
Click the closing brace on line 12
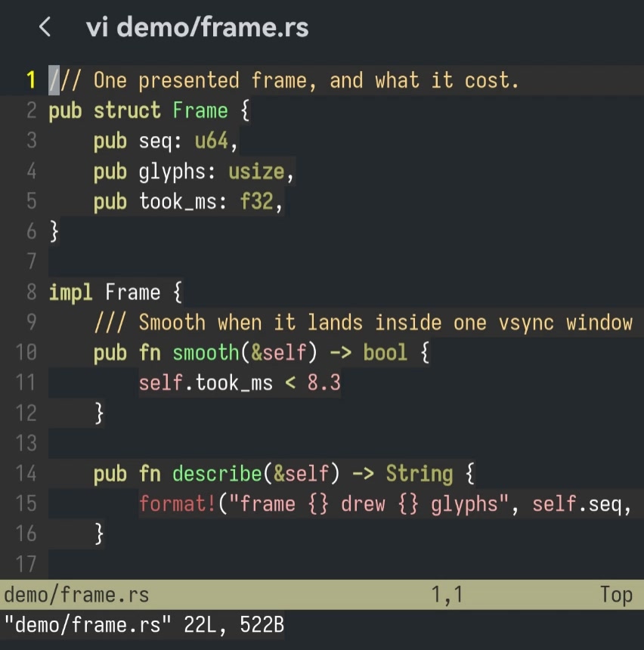[99, 413]
